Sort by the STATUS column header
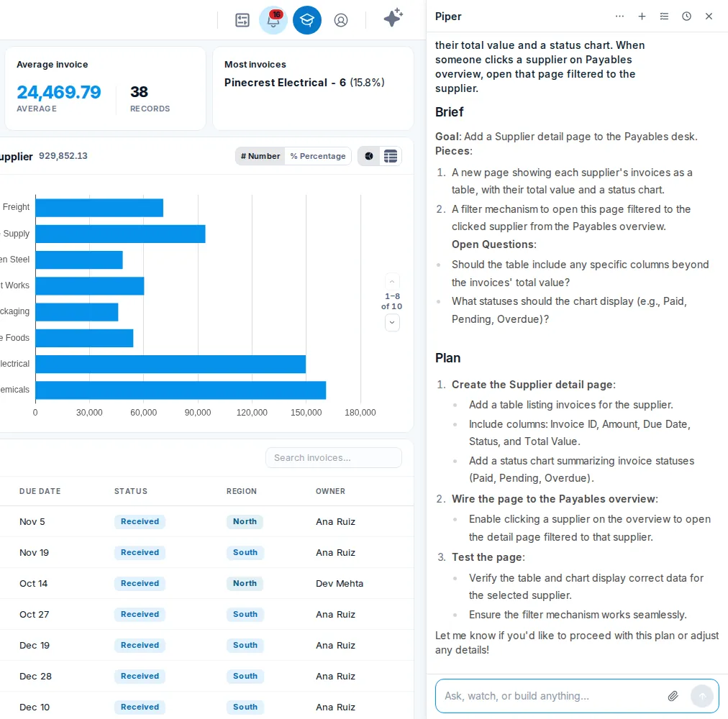 coord(131,491)
